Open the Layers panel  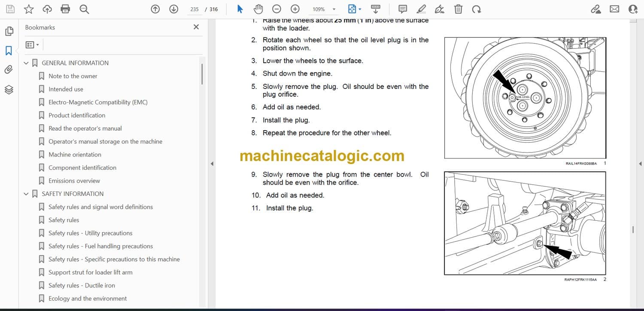pos(9,89)
